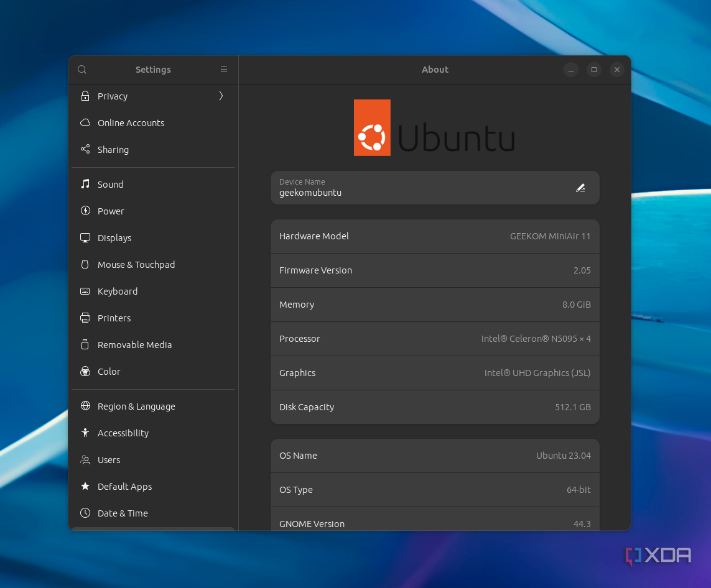Open Default Apps settings
Image resolution: width=711 pixels, height=588 pixels.
[124, 486]
